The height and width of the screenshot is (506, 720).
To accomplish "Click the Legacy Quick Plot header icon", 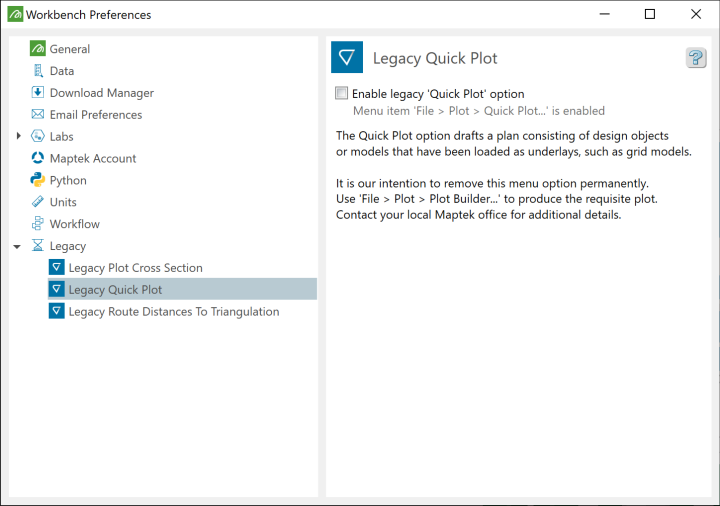I will pos(347,58).
